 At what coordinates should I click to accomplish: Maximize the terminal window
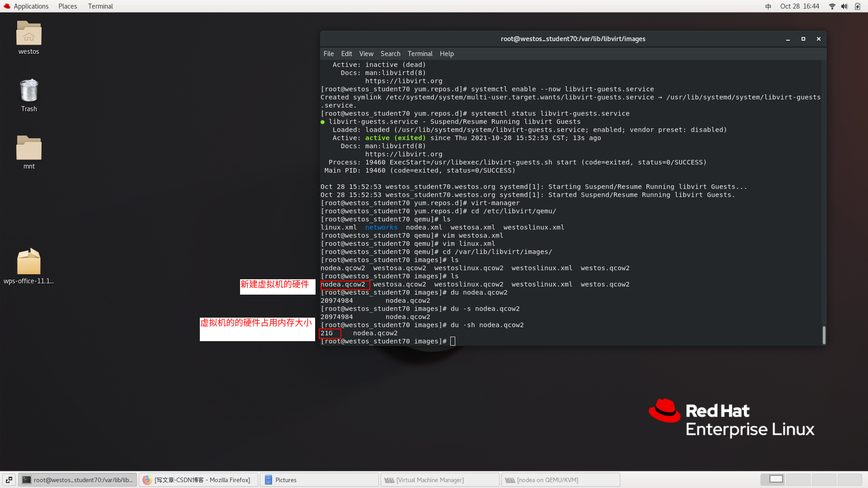click(803, 39)
